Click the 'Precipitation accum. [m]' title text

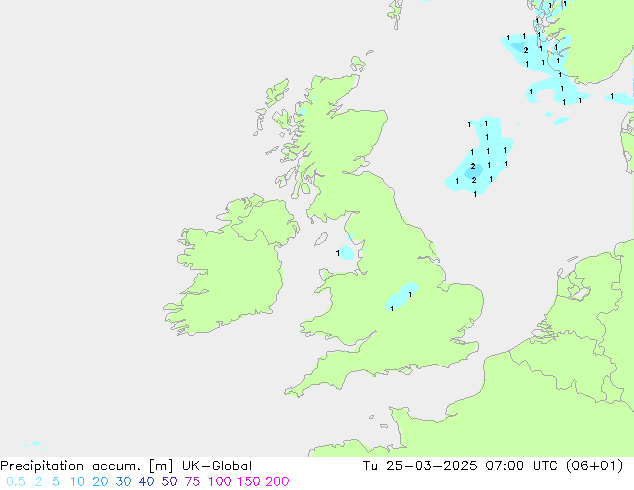[x=87, y=466]
